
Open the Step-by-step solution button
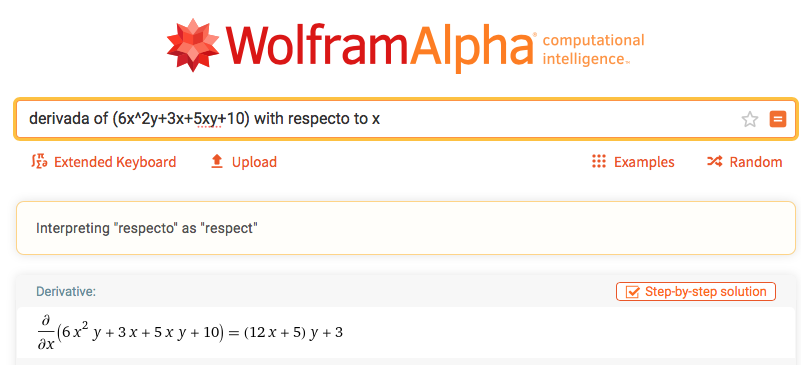696,292
